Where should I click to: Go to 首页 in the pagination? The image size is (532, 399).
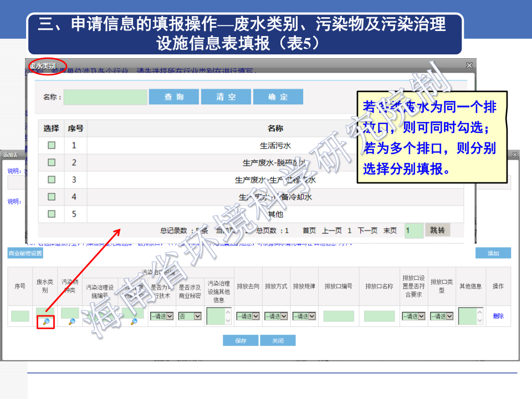pos(309,231)
